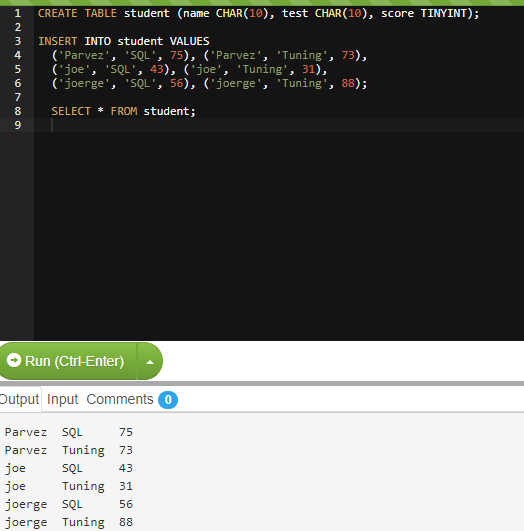Click the value 75 on line 4
The image size is (524, 531).
coord(176,55)
